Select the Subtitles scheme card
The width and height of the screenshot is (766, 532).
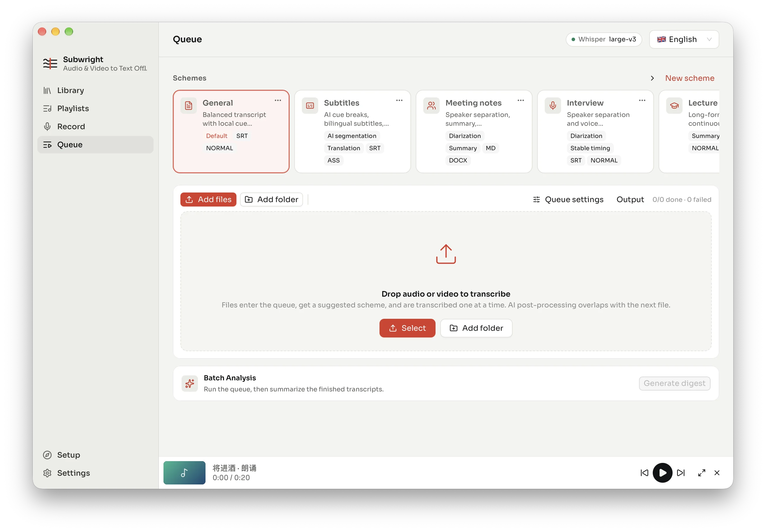[352, 131]
